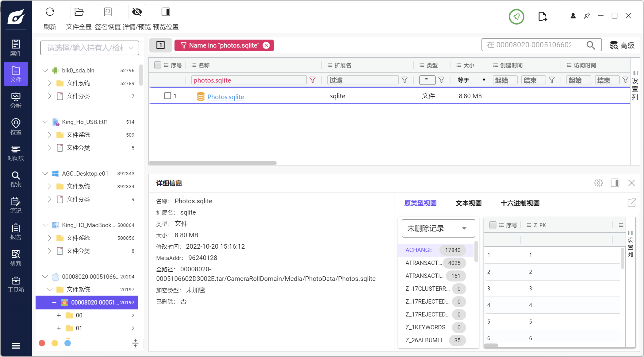Remove the Name inc photos.sqlite filter
Screen dimensions: 644x357
(x=266, y=45)
